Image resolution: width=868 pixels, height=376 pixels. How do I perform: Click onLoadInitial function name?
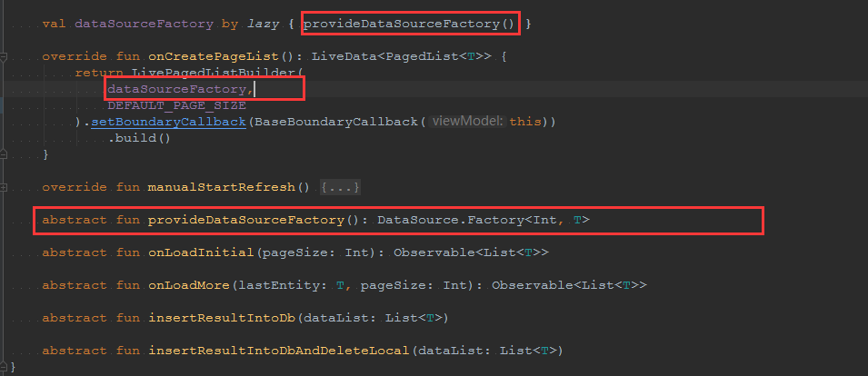[x=200, y=252]
